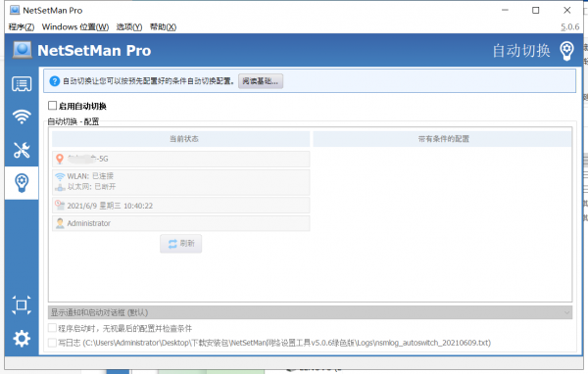The image size is (588, 374).
Task: Open the Tools wrench-and-scissors sidebar icon
Action: tap(22, 150)
